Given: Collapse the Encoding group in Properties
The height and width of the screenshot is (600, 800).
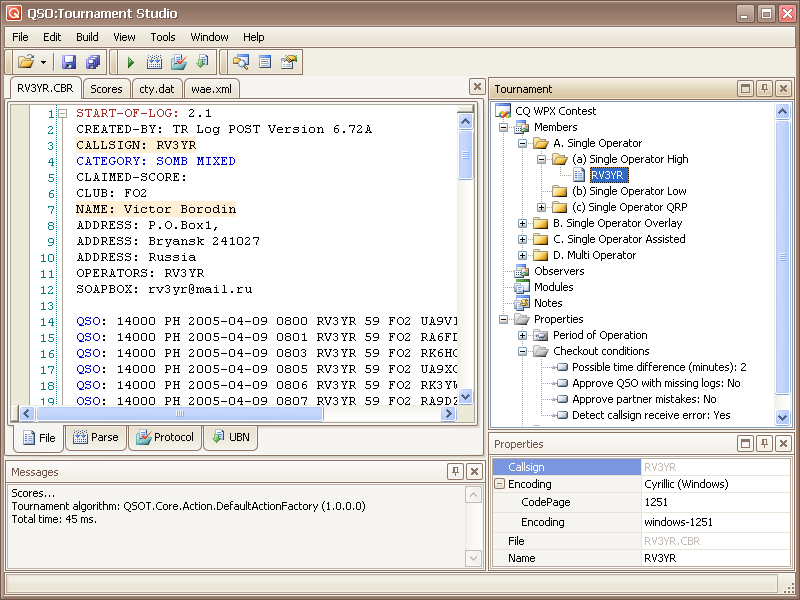Looking at the screenshot, I should pos(500,484).
